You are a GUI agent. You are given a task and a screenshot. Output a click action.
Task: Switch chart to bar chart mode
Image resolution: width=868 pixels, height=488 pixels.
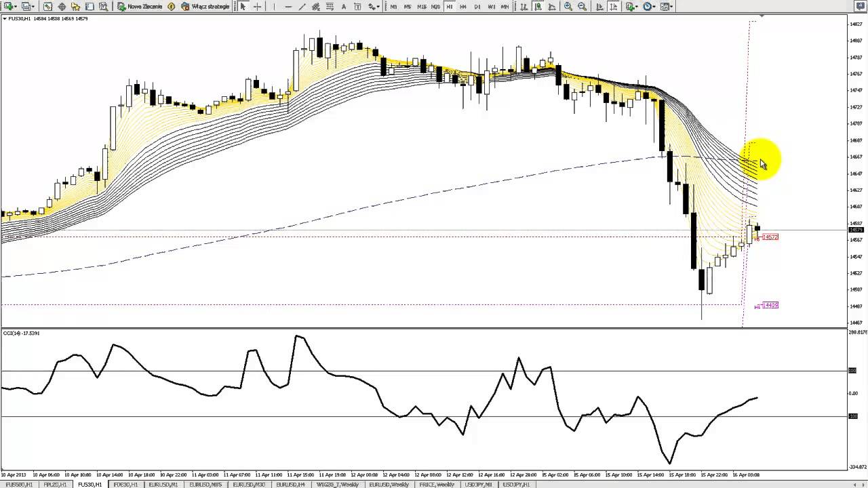point(524,6)
